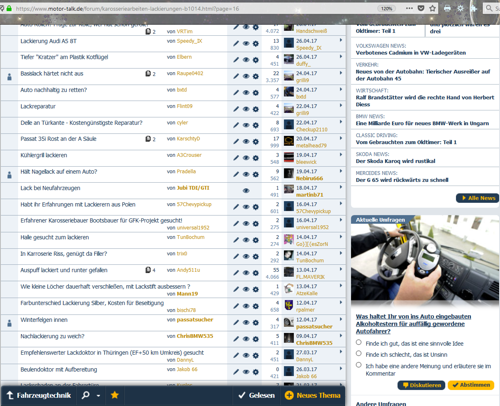
Task: Expand arrow at end of Winterfelgen innen row
Action: (341, 319)
